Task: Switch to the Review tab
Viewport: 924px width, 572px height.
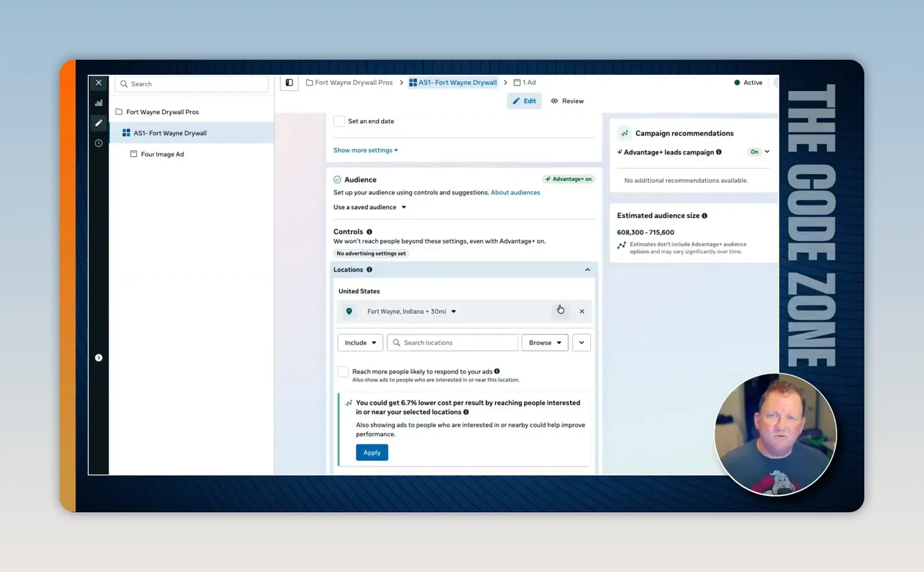Action: 567,101
